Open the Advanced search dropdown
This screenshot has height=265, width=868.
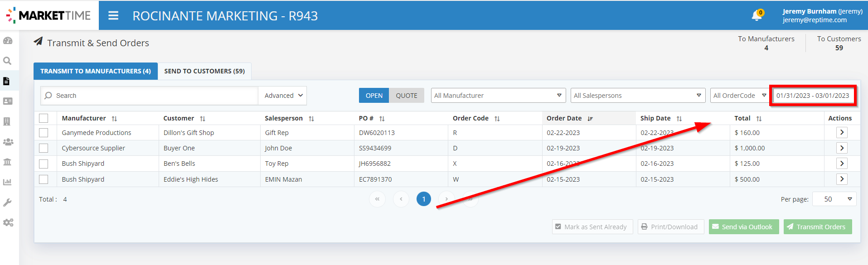pyautogui.click(x=283, y=96)
